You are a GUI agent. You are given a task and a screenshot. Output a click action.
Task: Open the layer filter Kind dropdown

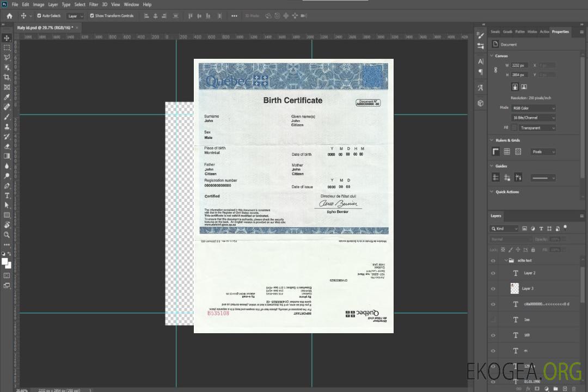pos(504,229)
